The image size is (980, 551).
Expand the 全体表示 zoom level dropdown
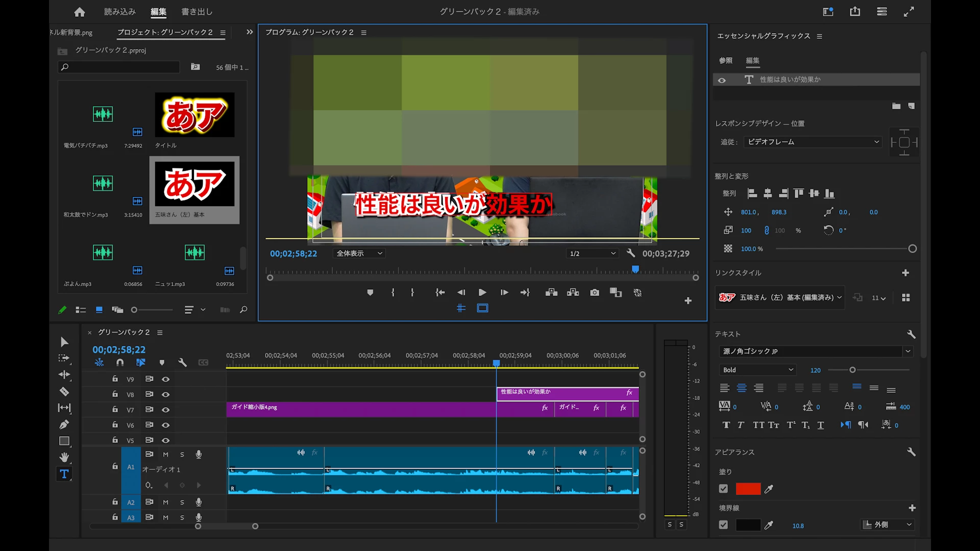[359, 254]
